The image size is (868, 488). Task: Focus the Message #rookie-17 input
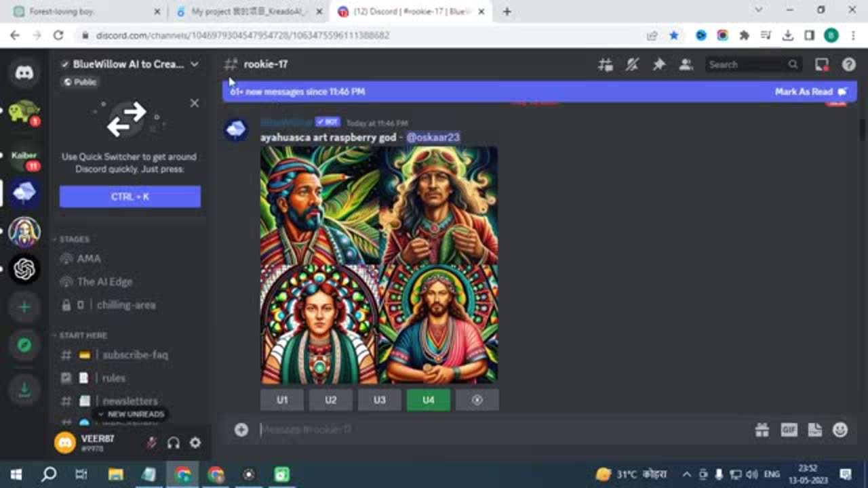(502, 429)
